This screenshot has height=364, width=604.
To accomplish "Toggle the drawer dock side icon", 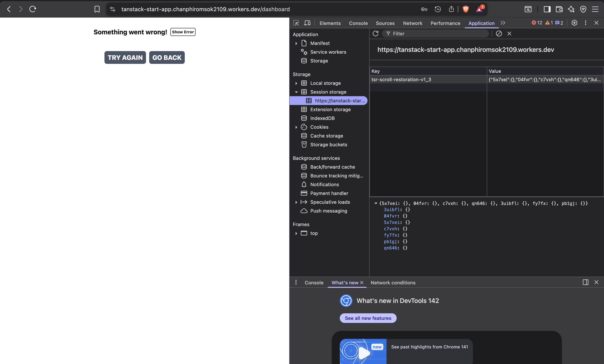I will [x=585, y=282].
